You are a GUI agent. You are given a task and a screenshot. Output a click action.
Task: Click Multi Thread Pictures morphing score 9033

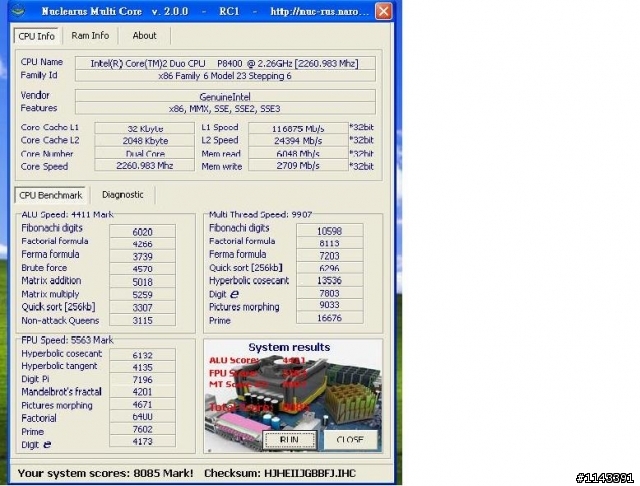(x=329, y=305)
